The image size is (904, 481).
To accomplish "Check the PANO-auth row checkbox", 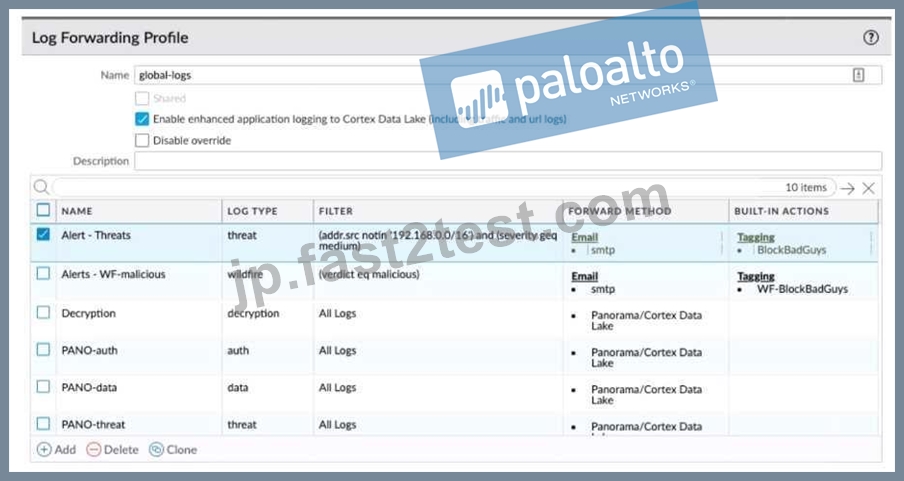I will 43,350.
